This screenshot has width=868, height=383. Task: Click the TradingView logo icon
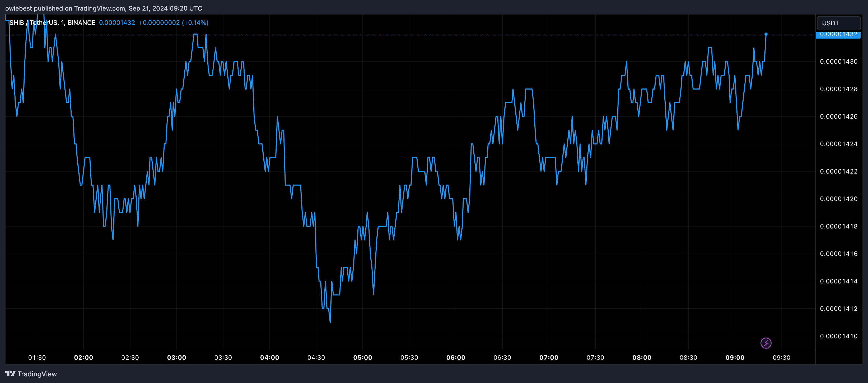(11, 373)
